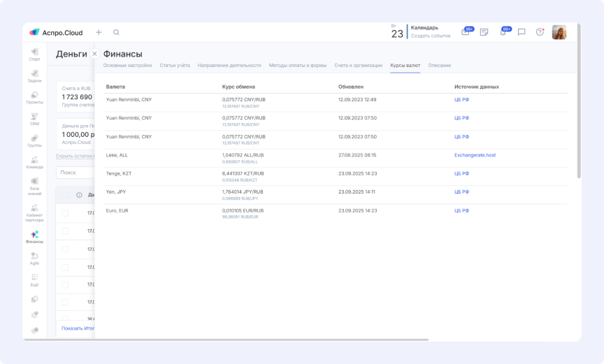The image size is (604, 364).
Task: Click the help question mark icon
Action: point(540,32)
